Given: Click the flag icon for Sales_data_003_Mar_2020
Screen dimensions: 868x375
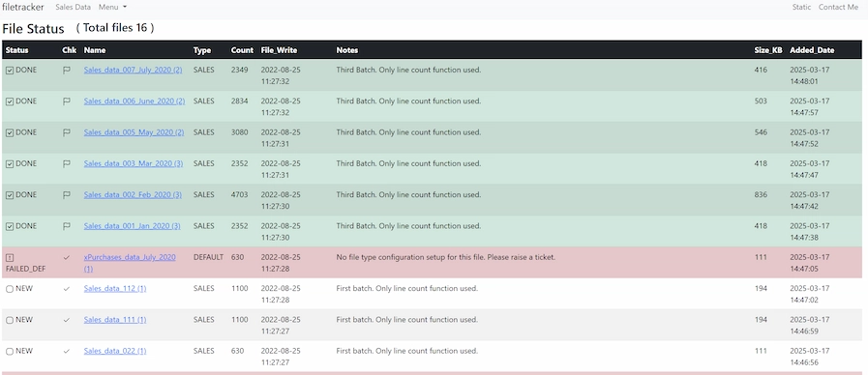Looking at the screenshot, I should pos(67,163).
